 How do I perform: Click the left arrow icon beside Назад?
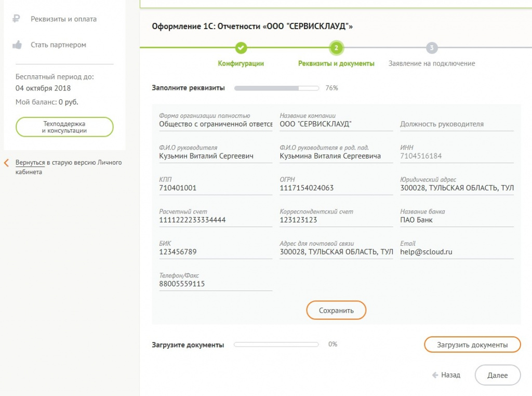click(435, 375)
